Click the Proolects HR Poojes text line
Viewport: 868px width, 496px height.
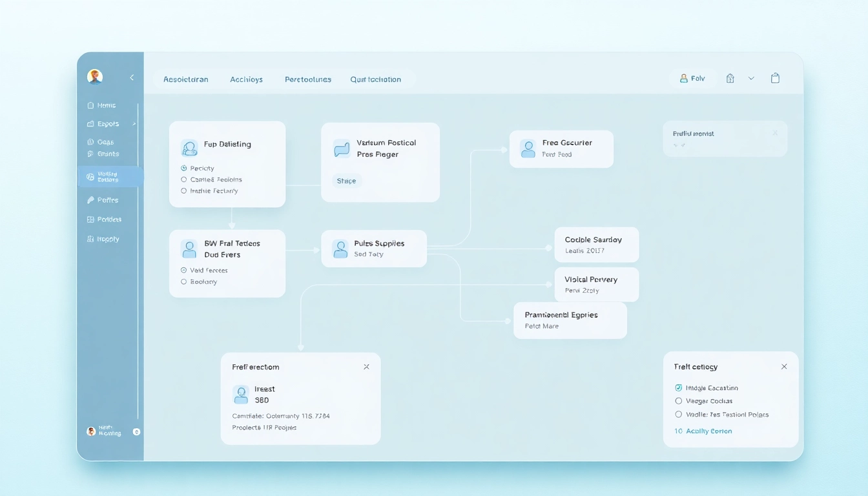[x=264, y=428]
